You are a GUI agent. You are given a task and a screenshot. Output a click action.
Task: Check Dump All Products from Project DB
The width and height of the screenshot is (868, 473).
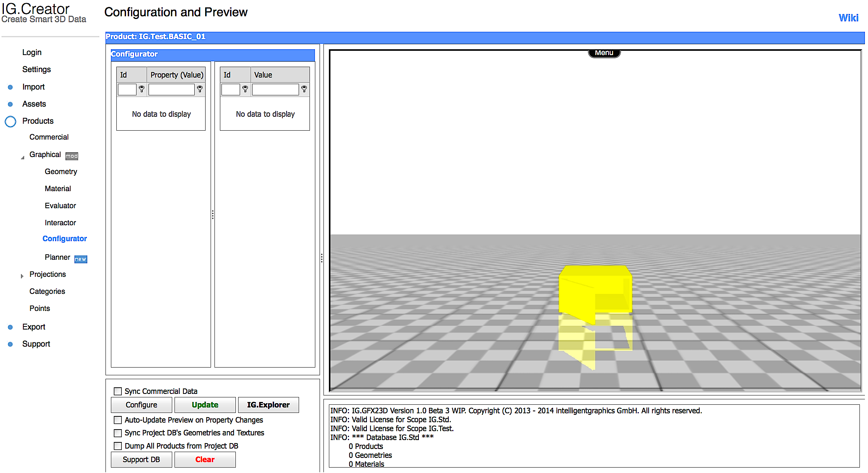(118, 446)
